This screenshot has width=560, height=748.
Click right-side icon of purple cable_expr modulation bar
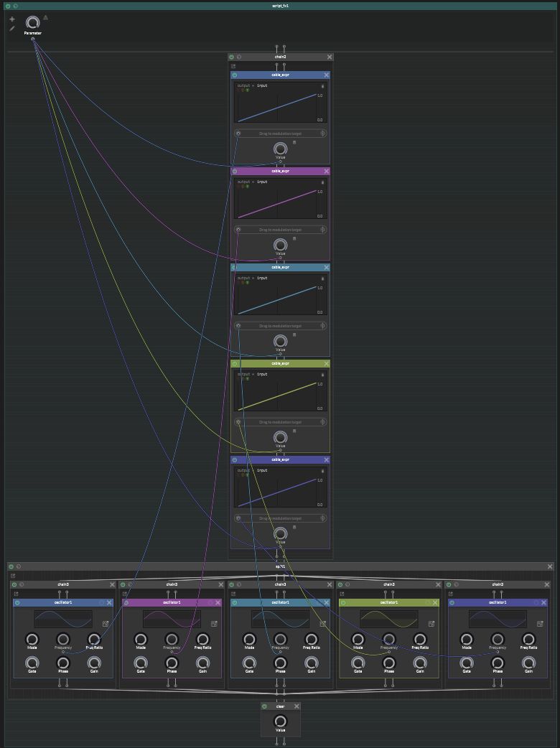pyautogui.click(x=322, y=518)
